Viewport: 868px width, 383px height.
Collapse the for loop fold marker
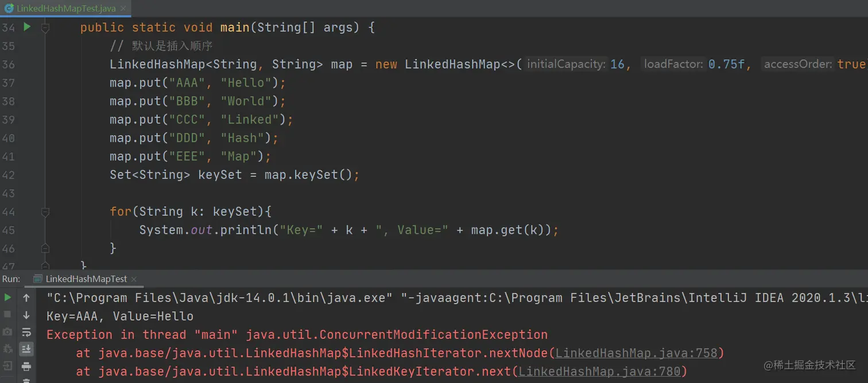tap(45, 212)
